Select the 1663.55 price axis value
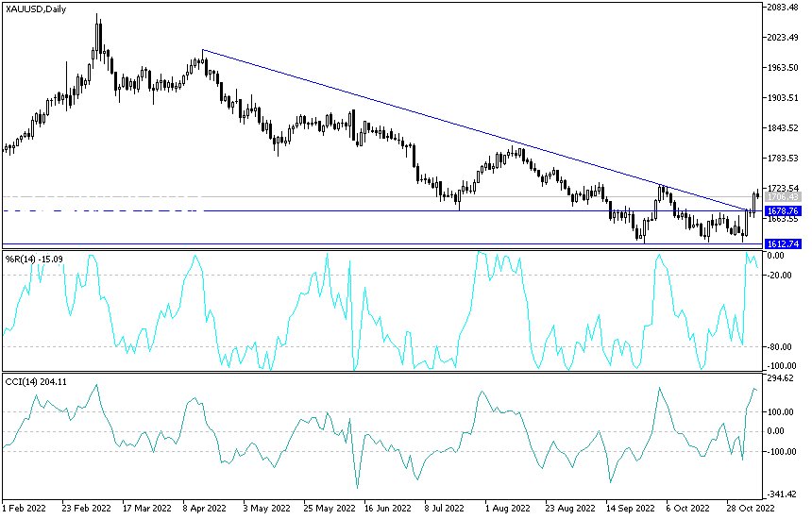Image resolution: width=812 pixels, height=519 pixels. coord(784,220)
